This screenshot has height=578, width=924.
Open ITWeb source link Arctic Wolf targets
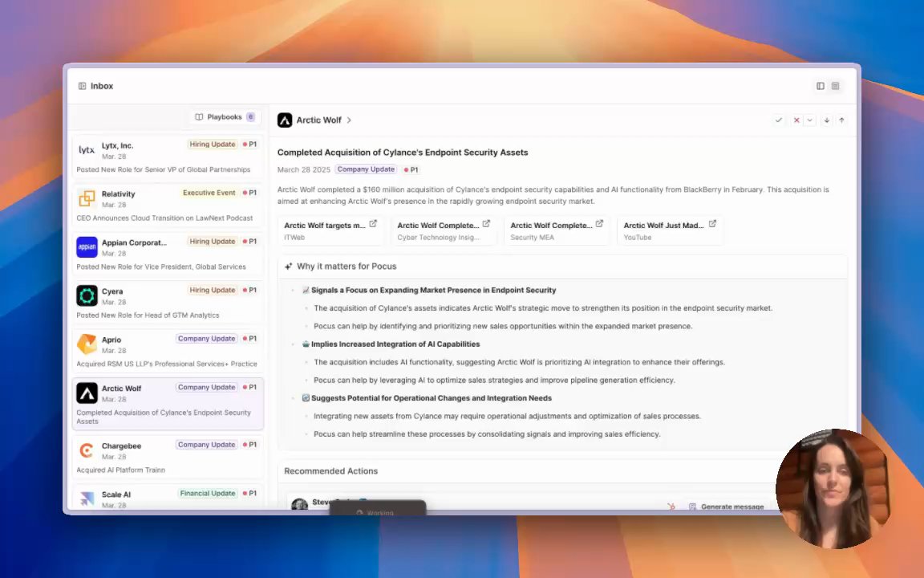click(x=330, y=230)
